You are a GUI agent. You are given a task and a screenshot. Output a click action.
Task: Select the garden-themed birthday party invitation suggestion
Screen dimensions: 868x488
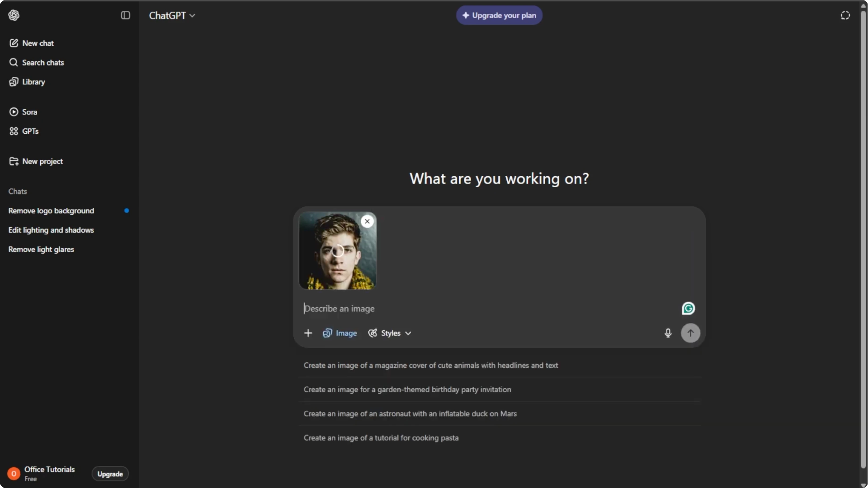[499, 390]
